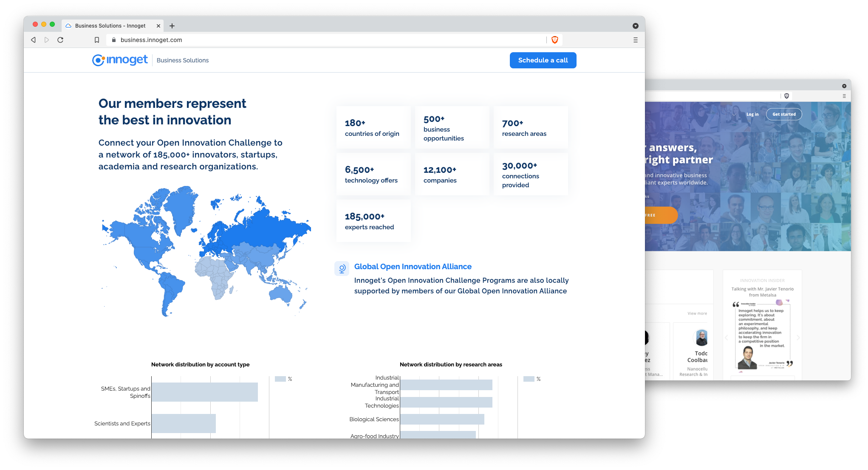Go back using browser back arrow
Screen dimensions: 868x470
pyautogui.click(x=33, y=40)
